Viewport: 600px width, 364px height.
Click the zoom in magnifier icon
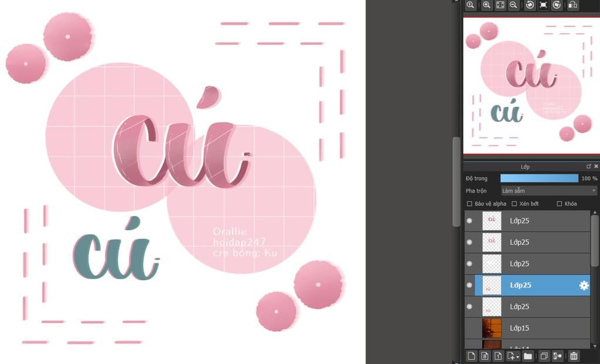click(487, 5)
